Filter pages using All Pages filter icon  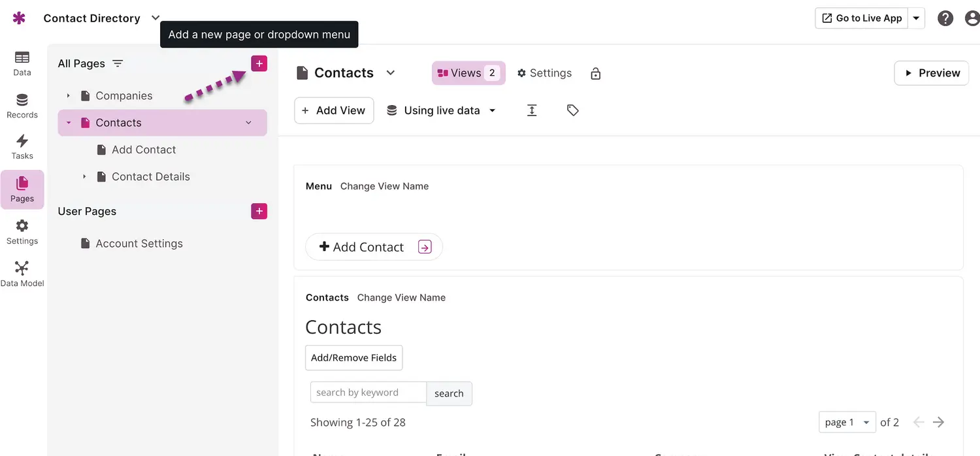[x=118, y=63]
